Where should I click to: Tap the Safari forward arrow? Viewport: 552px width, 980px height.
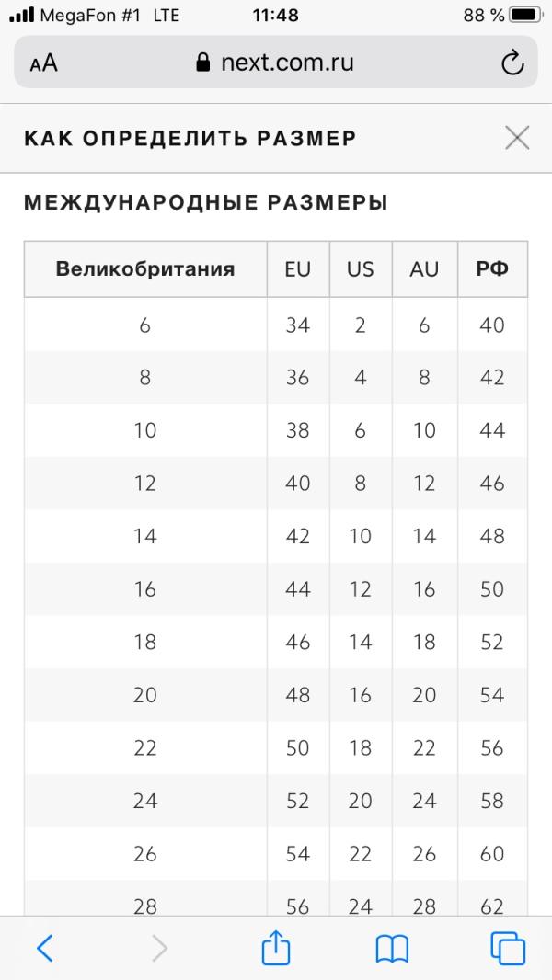click(x=160, y=948)
